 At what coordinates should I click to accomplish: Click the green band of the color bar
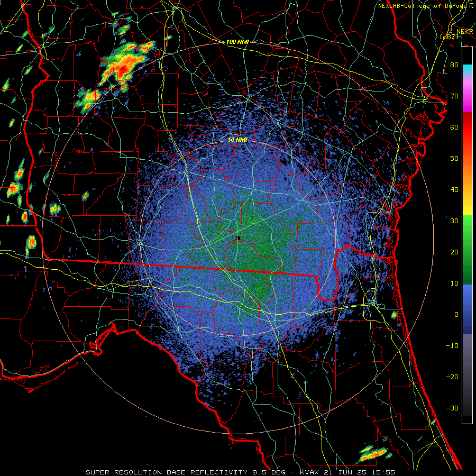[x=467, y=250]
